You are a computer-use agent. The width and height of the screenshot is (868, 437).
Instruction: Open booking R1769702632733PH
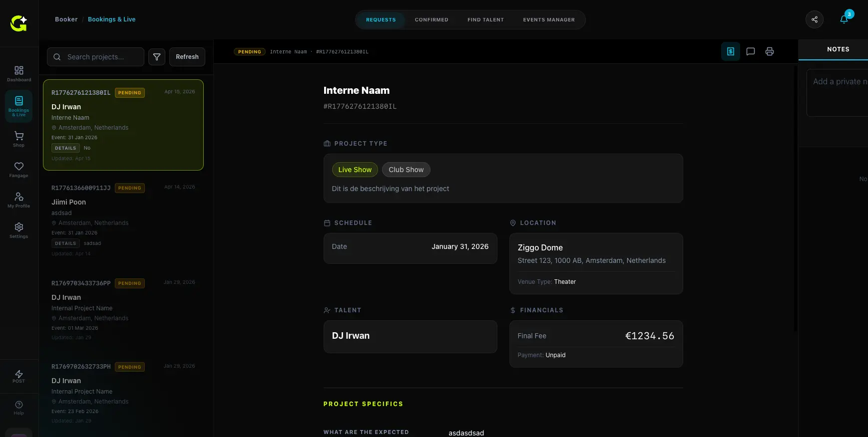coord(123,394)
